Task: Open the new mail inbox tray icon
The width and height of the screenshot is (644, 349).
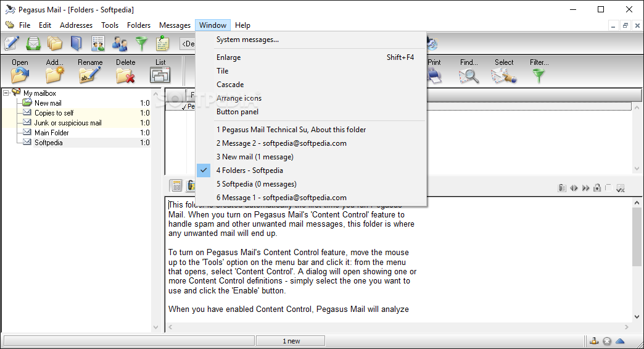Action: coord(33,43)
